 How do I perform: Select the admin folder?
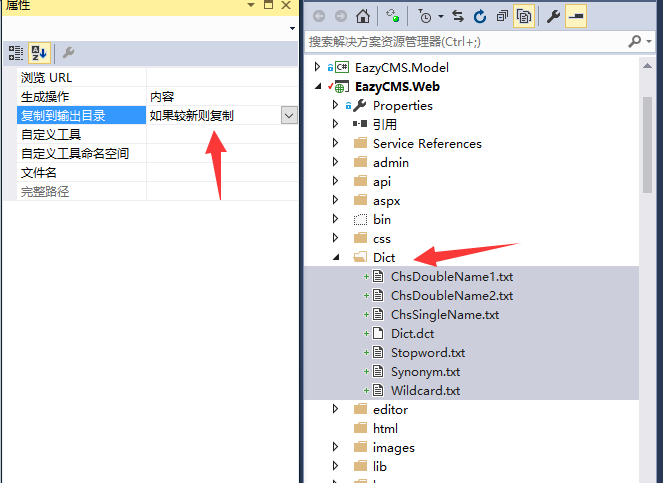coord(391,163)
